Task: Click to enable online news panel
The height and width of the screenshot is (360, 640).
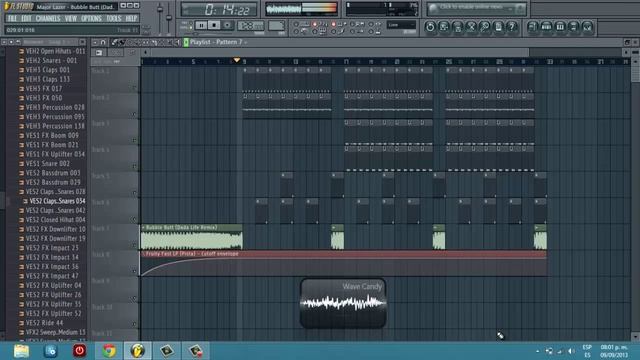Action: [x=476, y=8]
